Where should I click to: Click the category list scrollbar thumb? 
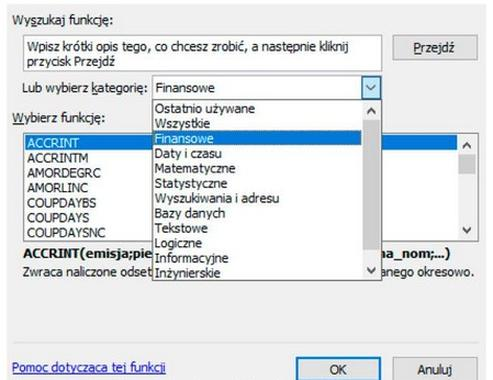pos(371,185)
